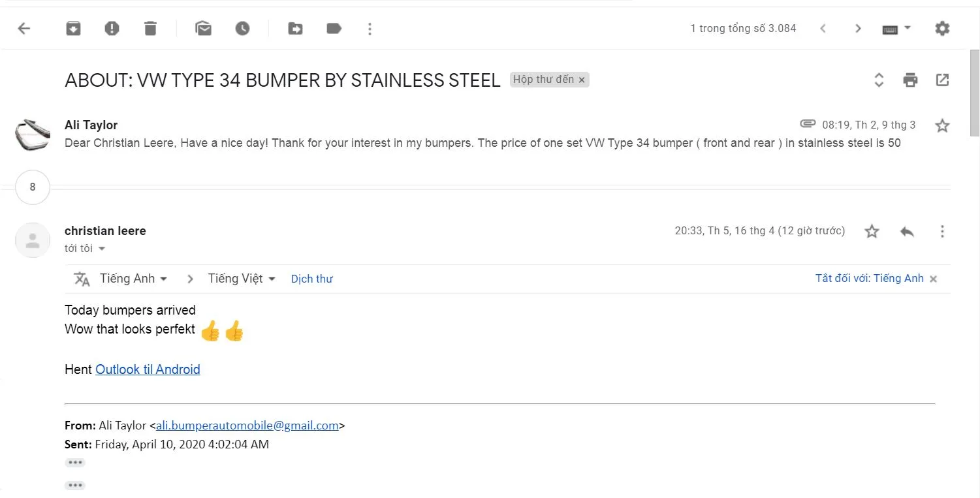This screenshot has height=498, width=980.
Task: Print all messages with printer icon
Action: coord(910,80)
